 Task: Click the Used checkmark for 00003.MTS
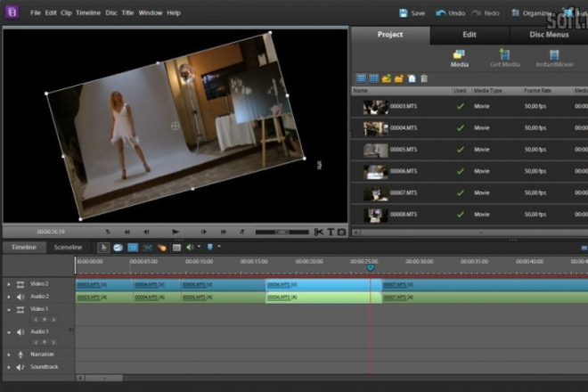pos(460,106)
